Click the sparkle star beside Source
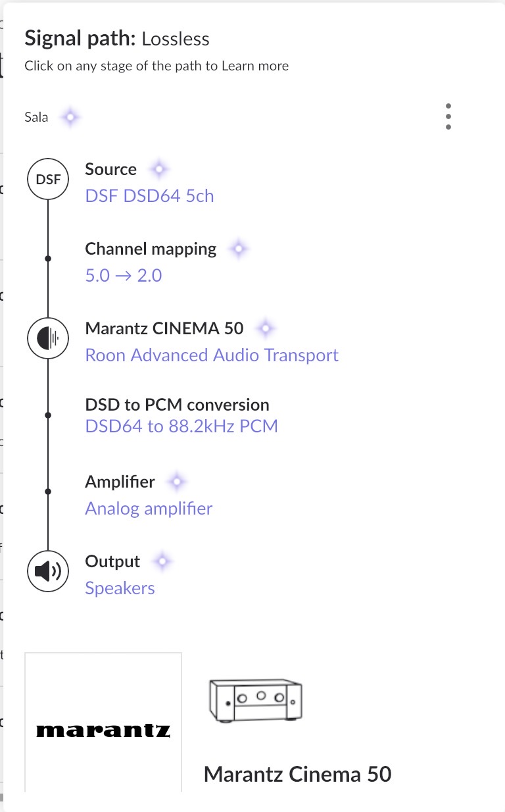The height and width of the screenshot is (812, 505). [x=158, y=169]
